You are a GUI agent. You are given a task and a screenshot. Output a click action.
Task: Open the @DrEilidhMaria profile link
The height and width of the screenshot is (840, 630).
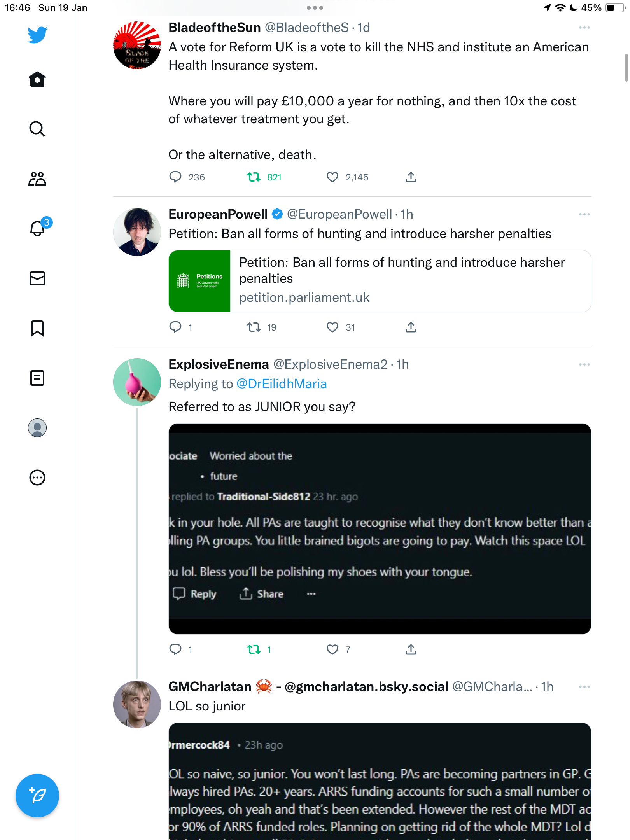pos(282,384)
